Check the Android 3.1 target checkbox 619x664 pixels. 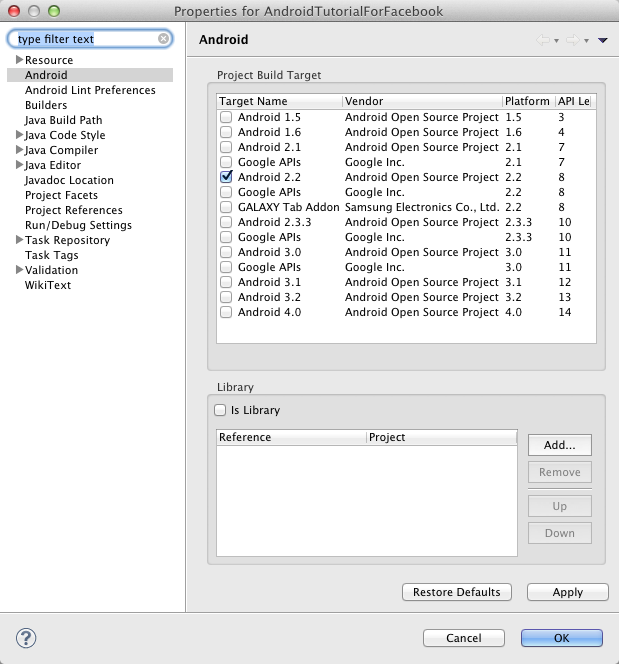coord(226,282)
